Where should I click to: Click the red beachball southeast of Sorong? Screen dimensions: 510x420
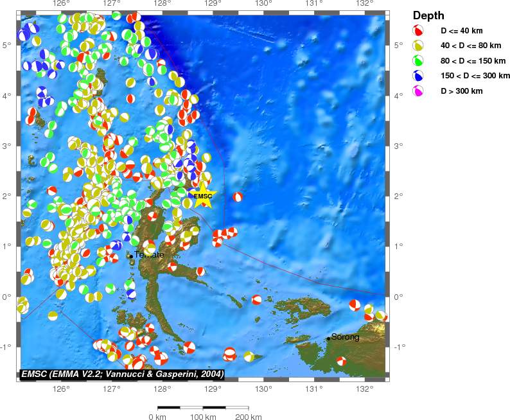[342, 362]
